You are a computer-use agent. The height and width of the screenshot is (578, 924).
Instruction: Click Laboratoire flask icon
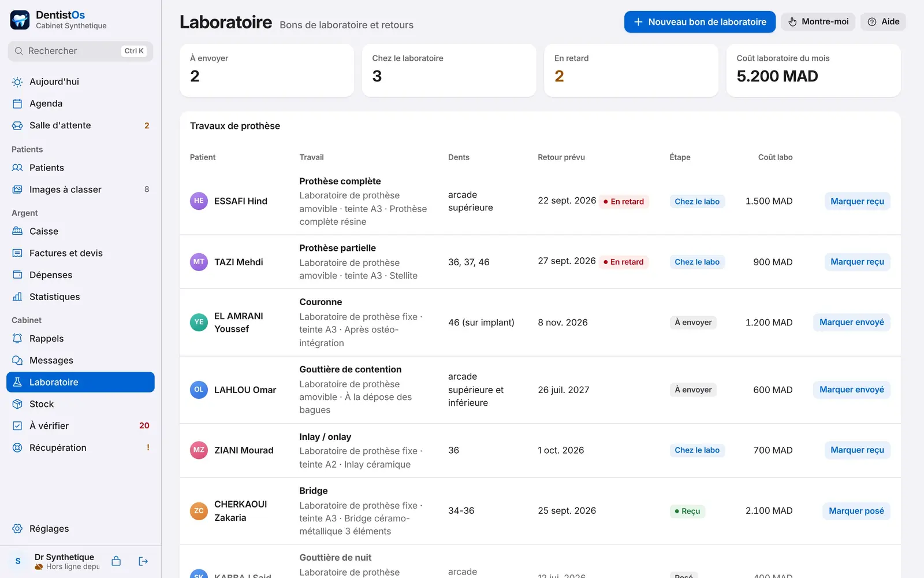(x=17, y=382)
